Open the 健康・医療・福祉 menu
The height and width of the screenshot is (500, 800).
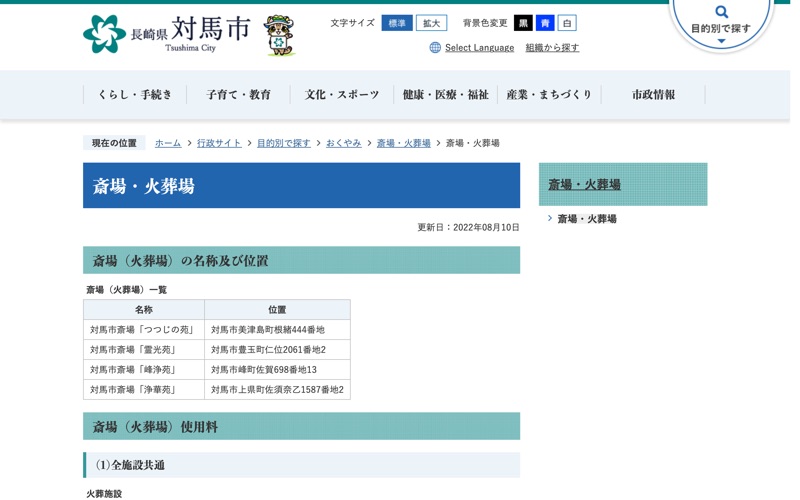(445, 94)
